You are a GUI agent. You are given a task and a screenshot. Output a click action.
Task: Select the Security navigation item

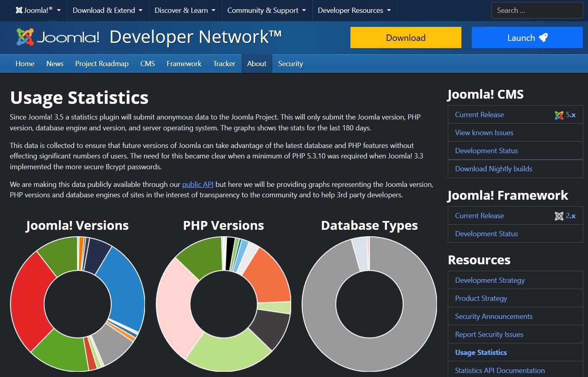pos(290,64)
